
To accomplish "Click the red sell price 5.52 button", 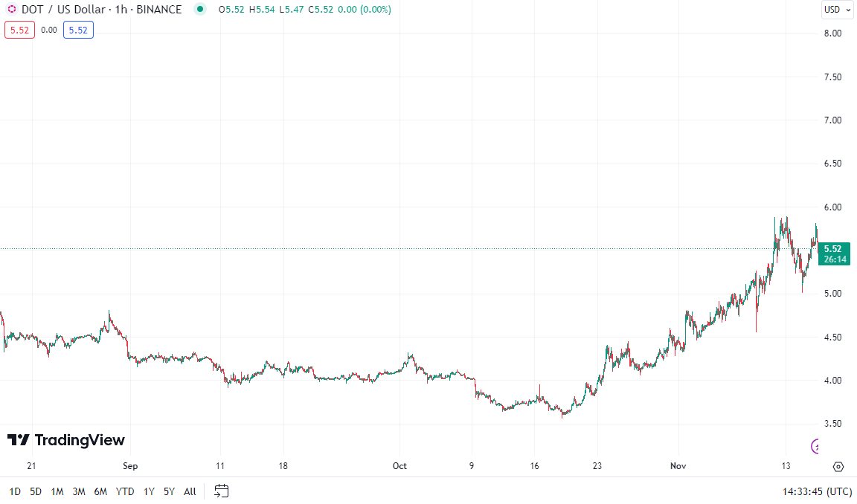I will pos(19,30).
